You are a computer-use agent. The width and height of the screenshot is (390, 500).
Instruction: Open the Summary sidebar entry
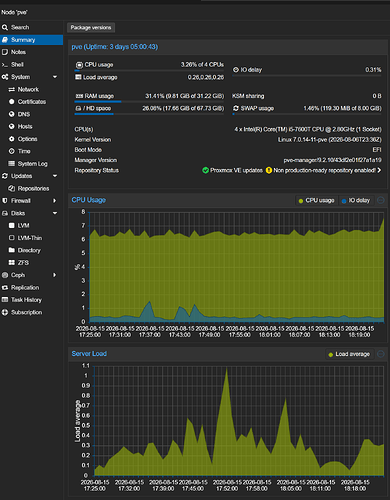pos(31,40)
